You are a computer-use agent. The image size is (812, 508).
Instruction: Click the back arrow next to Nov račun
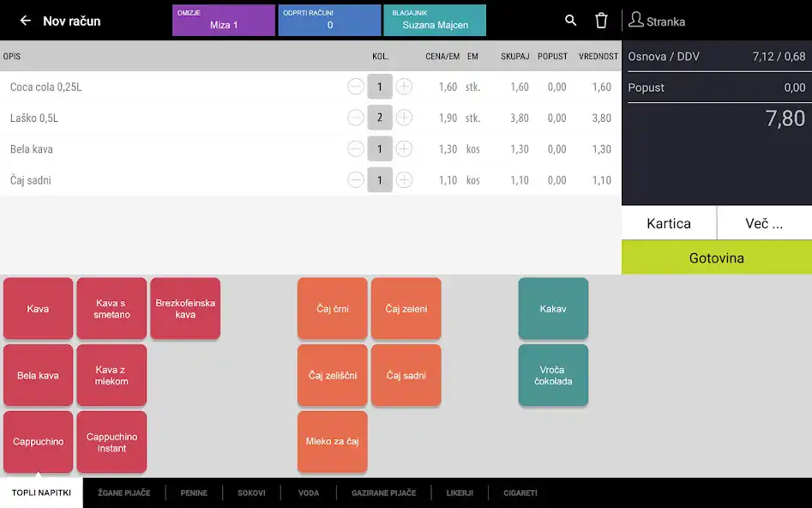tap(26, 21)
